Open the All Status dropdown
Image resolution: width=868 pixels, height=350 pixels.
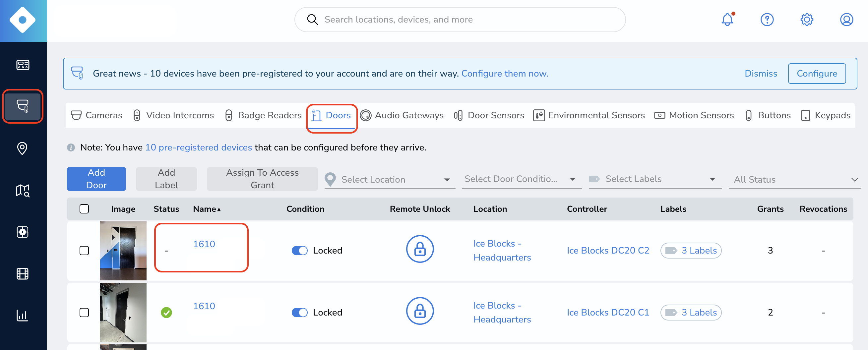794,179
